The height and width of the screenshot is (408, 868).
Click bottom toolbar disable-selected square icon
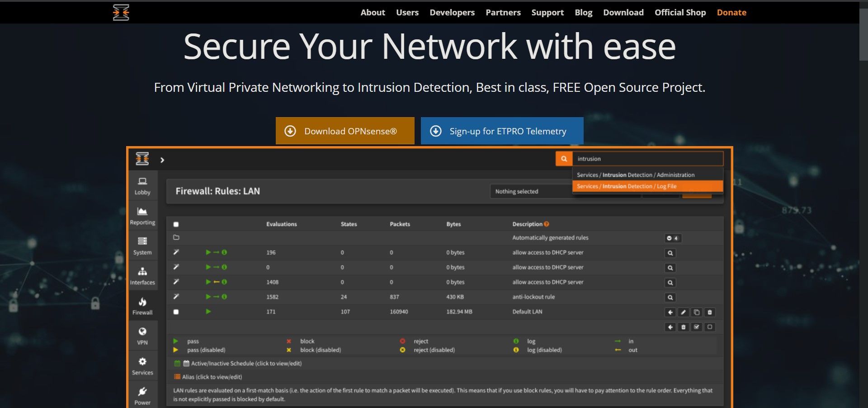[710, 327]
